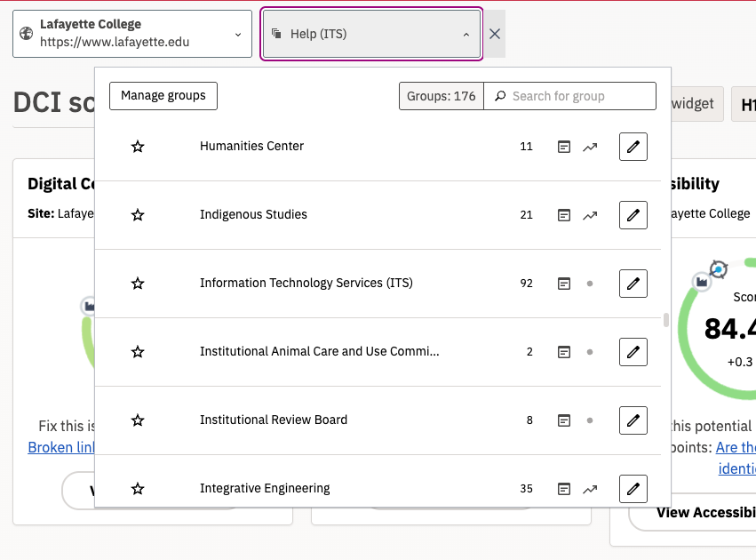
Task: View trend chart icon for Integrative Engineering
Action: (590, 490)
